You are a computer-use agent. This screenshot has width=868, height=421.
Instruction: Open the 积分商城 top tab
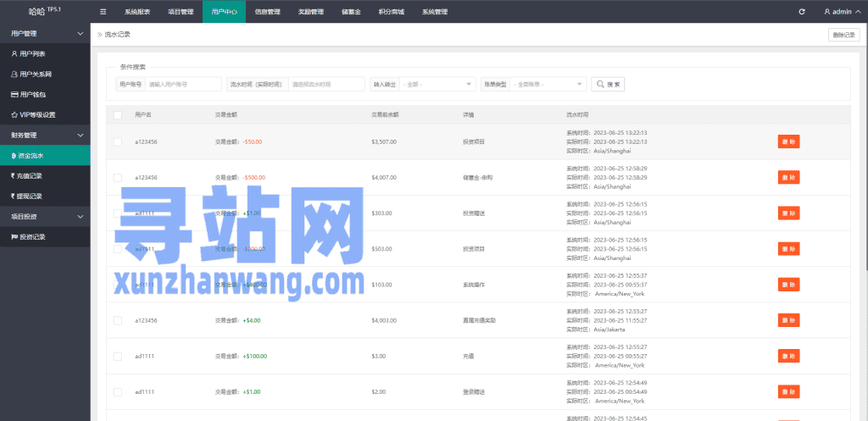[392, 12]
